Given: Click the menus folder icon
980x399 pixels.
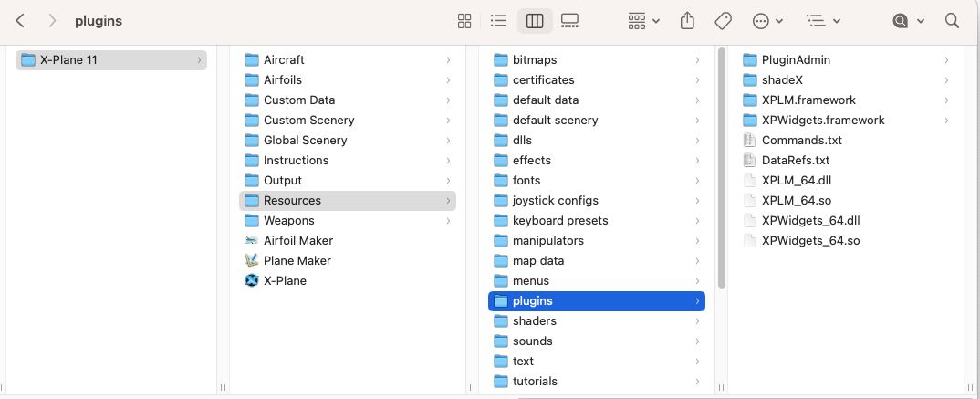Looking at the screenshot, I should click(x=501, y=281).
